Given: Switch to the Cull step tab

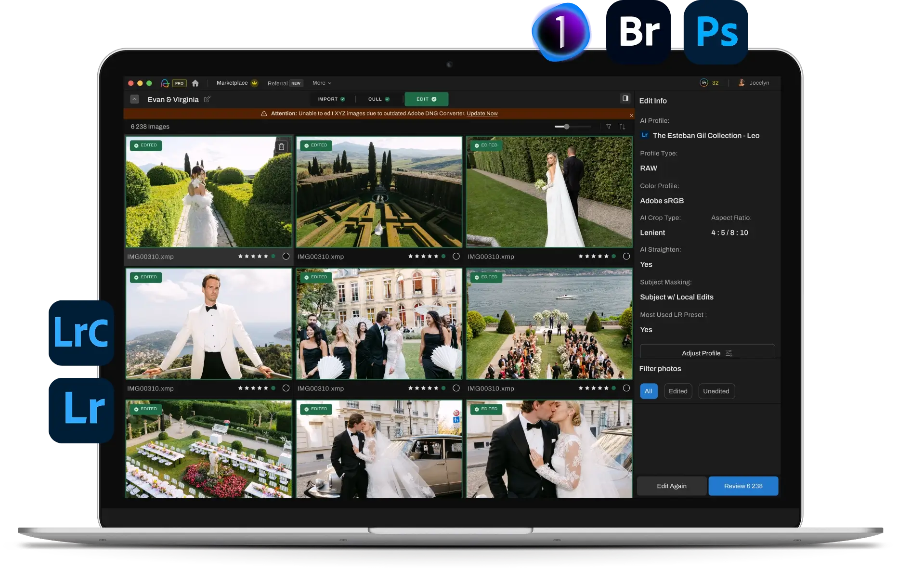Looking at the screenshot, I should pos(378,99).
